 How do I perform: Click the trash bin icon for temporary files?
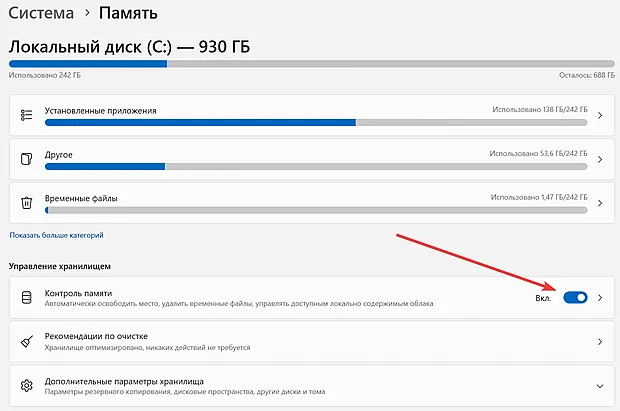tap(26, 203)
